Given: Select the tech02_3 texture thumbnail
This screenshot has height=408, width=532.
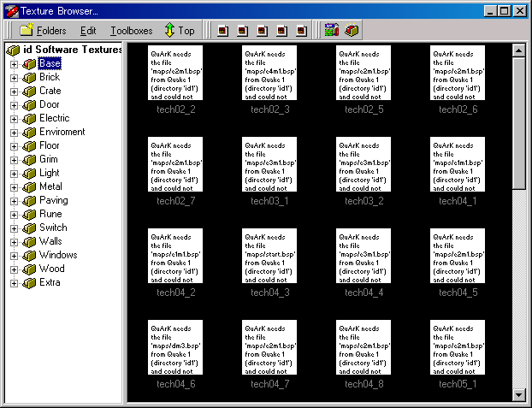Looking at the screenshot, I should point(269,73).
